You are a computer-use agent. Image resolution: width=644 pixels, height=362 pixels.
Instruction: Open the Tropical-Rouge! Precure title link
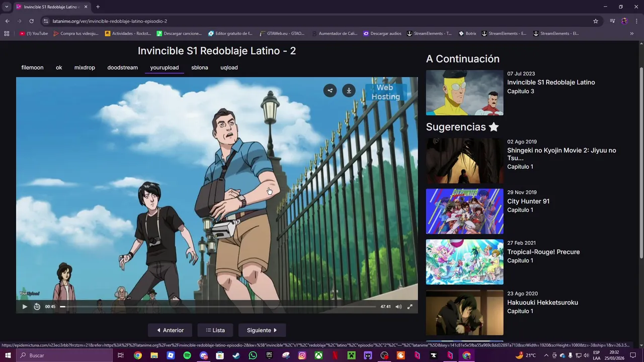[x=543, y=252]
